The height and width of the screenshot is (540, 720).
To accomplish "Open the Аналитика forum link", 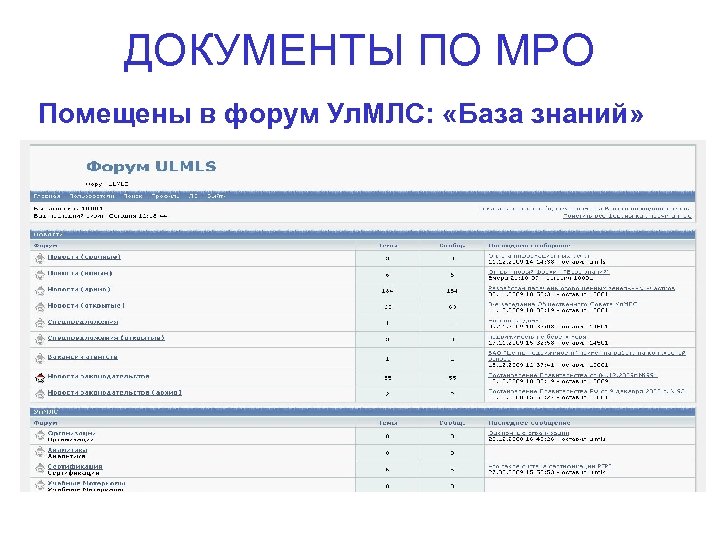I will coord(68,450).
